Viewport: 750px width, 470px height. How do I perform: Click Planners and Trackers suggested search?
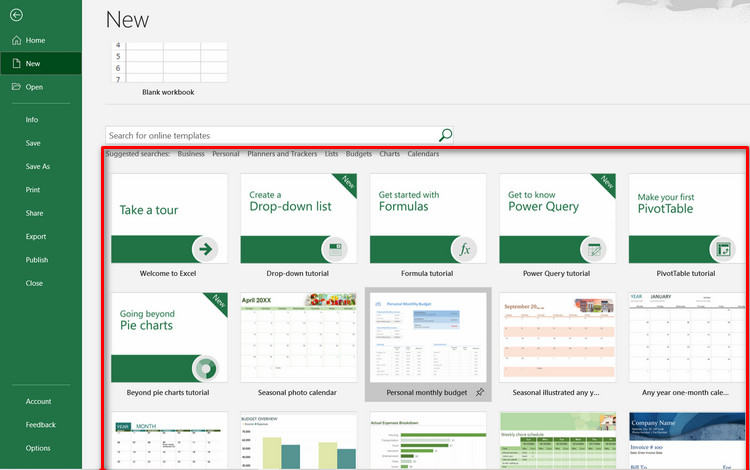[282, 154]
